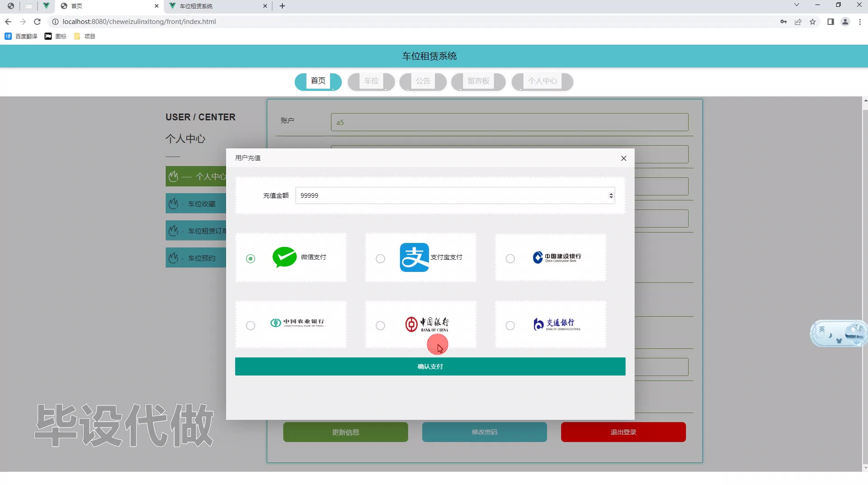Click the page scrollbar down arrow
The image size is (868, 485).
865,468
